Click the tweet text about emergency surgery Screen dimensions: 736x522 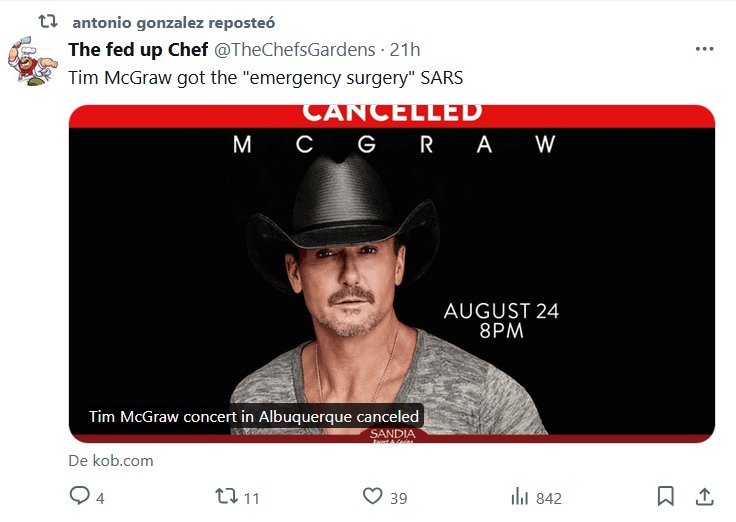(265, 76)
